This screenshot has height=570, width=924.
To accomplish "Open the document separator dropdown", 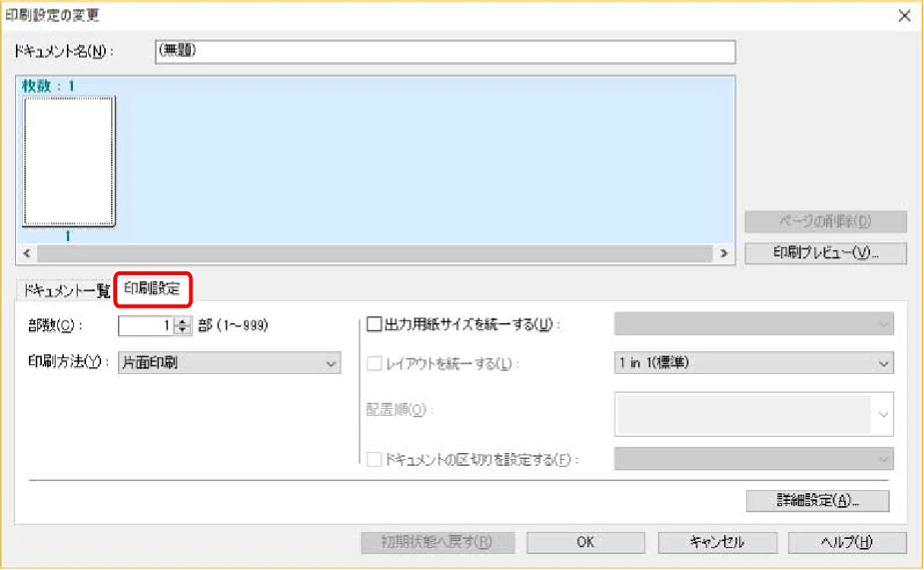I will (x=754, y=459).
